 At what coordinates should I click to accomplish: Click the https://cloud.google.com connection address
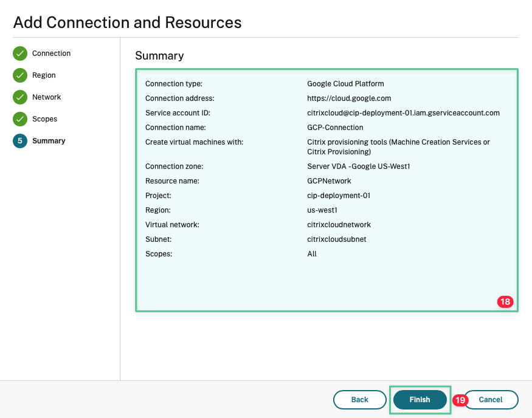(349, 98)
